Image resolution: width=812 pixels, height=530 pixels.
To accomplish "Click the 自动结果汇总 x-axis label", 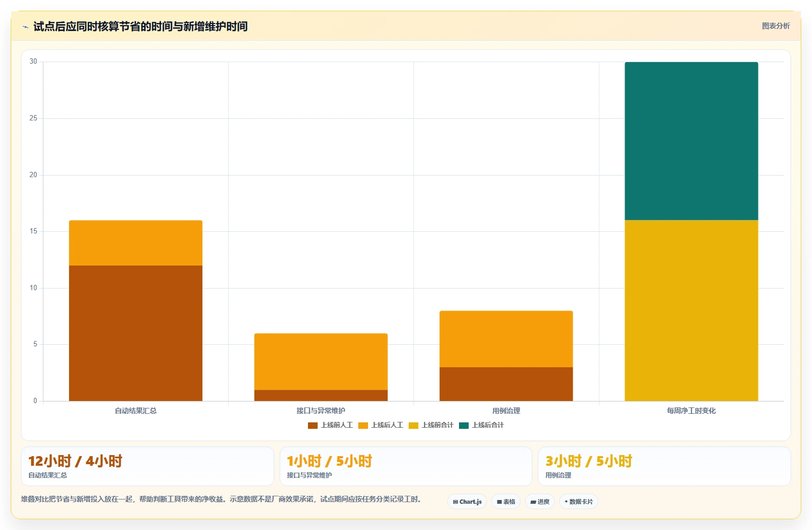I will coord(136,411).
